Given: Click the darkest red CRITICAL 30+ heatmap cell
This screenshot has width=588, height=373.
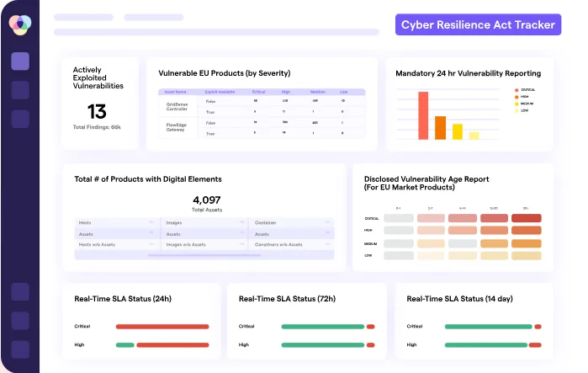Looking at the screenshot, I should click(526, 218).
